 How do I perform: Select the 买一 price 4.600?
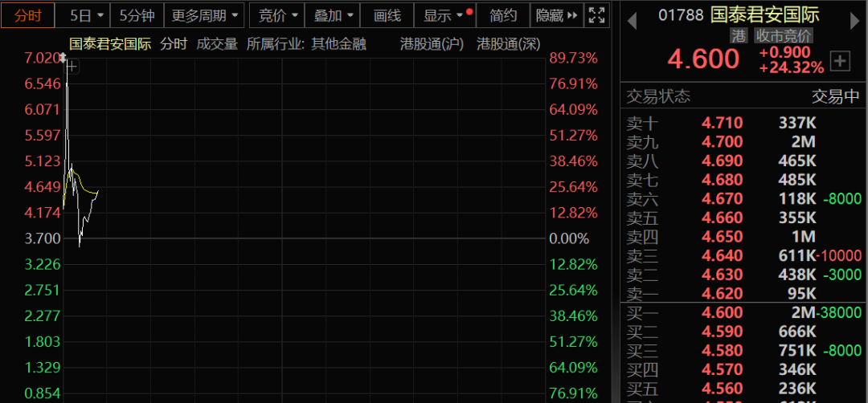coord(723,312)
